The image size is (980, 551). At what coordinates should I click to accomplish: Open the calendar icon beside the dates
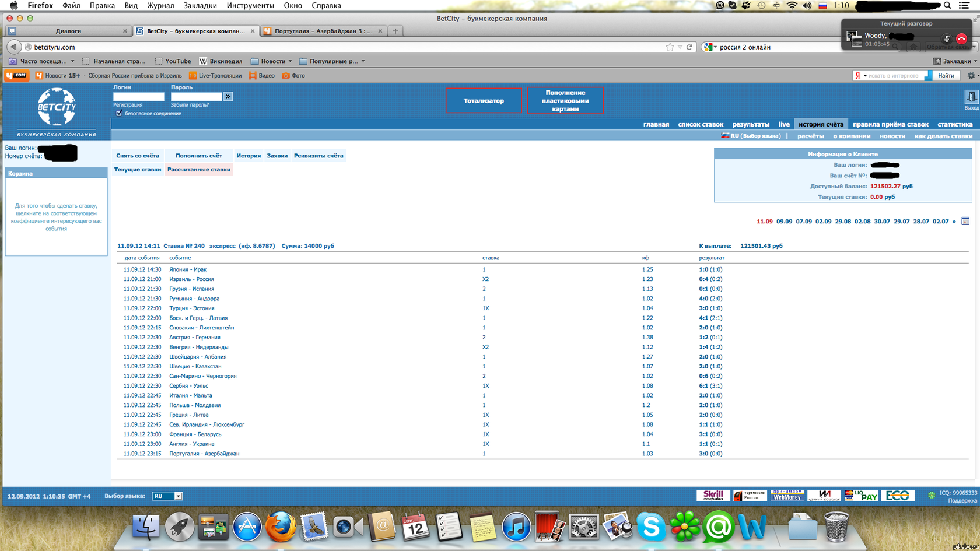coord(965,221)
